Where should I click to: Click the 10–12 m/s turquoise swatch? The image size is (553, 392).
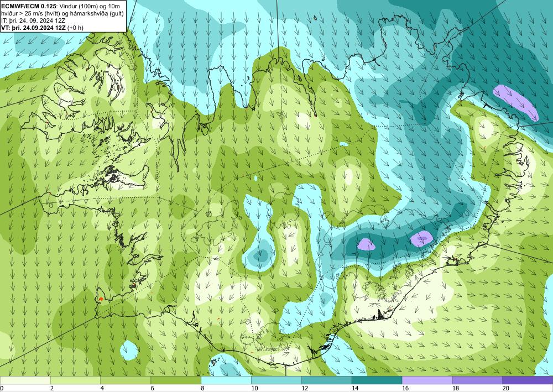(276, 380)
